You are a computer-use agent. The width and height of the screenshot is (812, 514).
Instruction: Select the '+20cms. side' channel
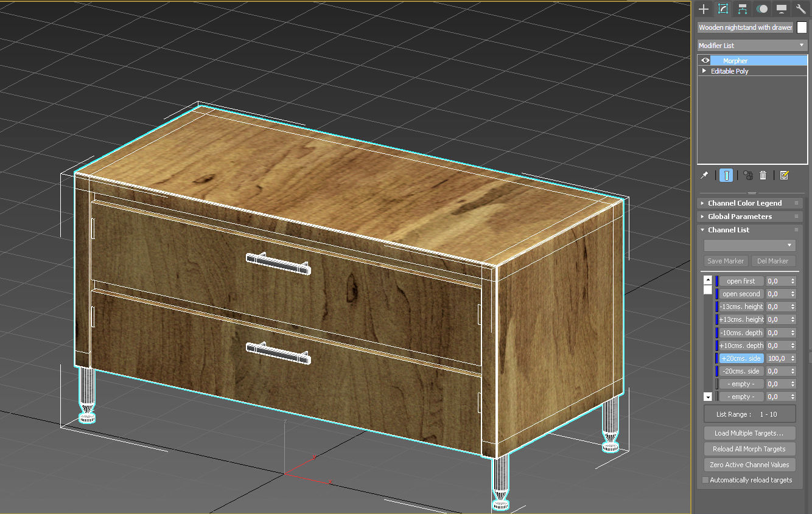(741, 358)
